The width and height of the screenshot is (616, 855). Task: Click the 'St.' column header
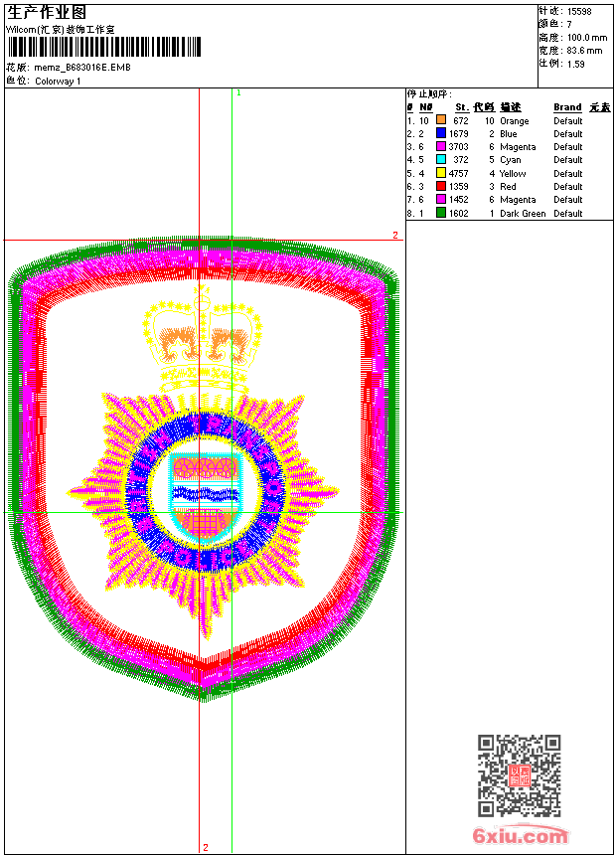click(x=462, y=107)
